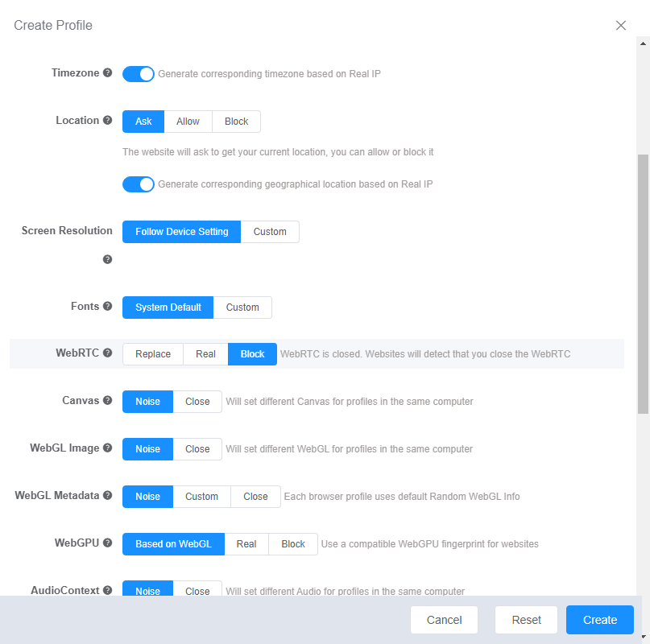This screenshot has height=644, width=650.
Task: Set Canvas fingerprint to Close
Action: [197, 402]
